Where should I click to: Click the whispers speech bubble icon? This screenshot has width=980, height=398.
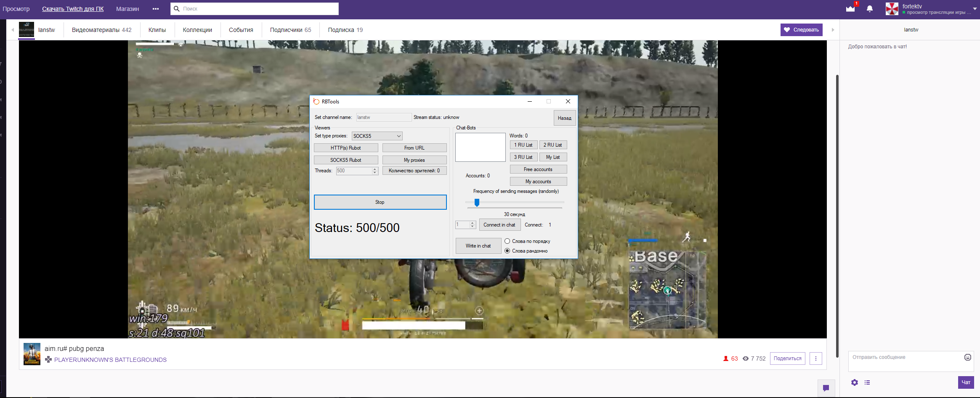pyautogui.click(x=826, y=388)
